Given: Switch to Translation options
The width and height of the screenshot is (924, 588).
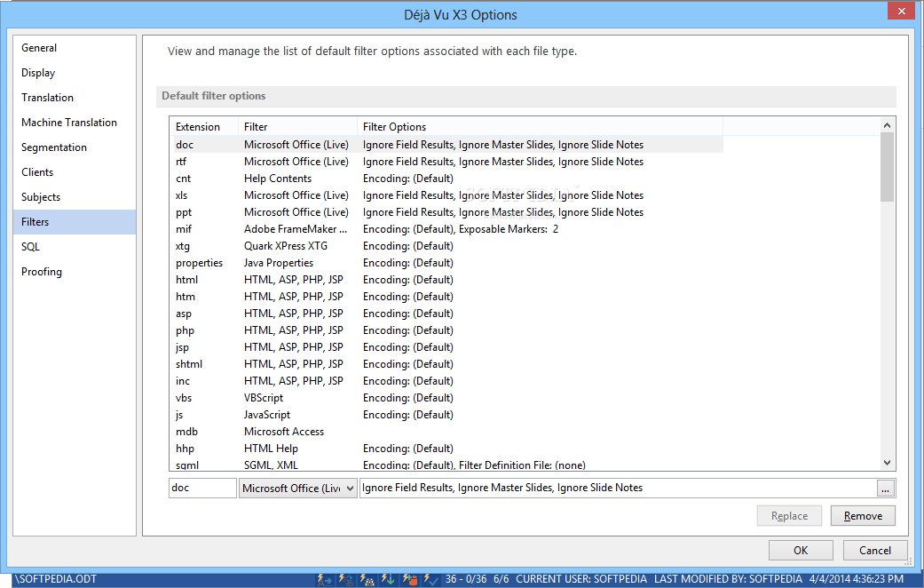Looking at the screenshot, I should [75, 98].
